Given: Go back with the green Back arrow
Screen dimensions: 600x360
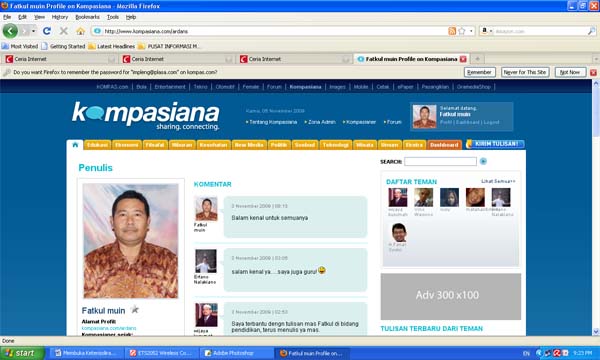Looking at the screenshot, I should tap(10, 31).
